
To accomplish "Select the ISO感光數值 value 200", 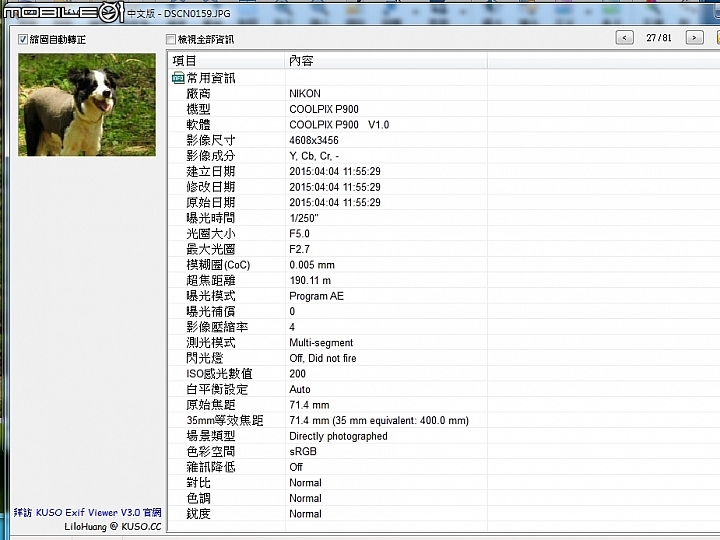I will tap(298, 374).
